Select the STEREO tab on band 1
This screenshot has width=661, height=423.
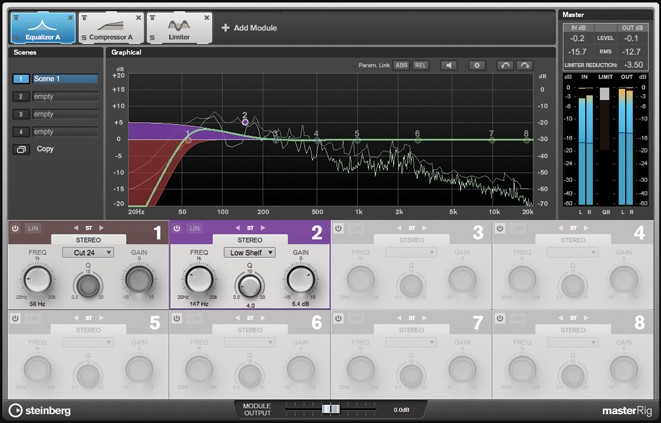click(x=88, y=240)
